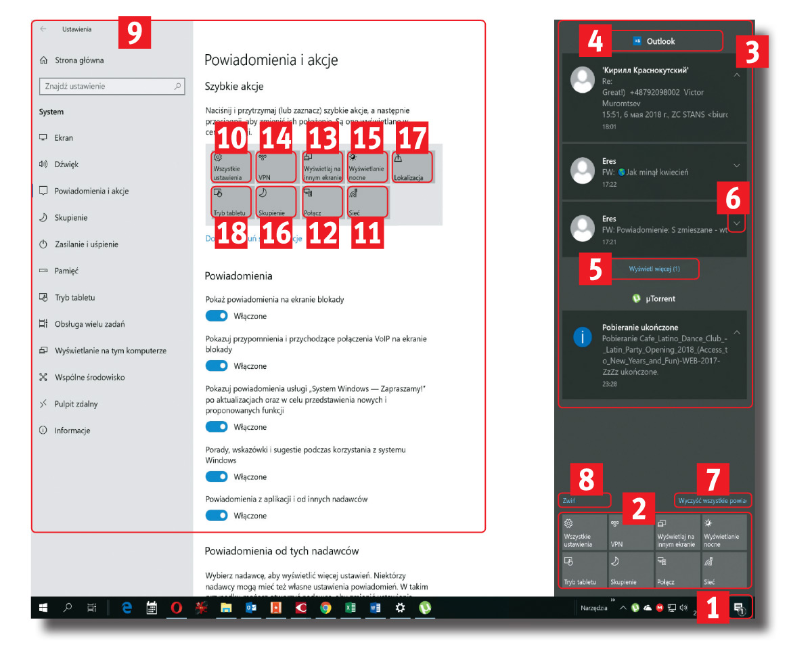
Task: Launch Google Chrome from the taskbar
Action: (x=325, y=608)
